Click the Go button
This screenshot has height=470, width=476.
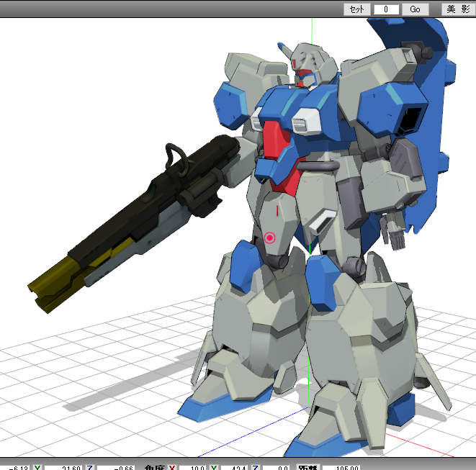(x=416, y=9)
